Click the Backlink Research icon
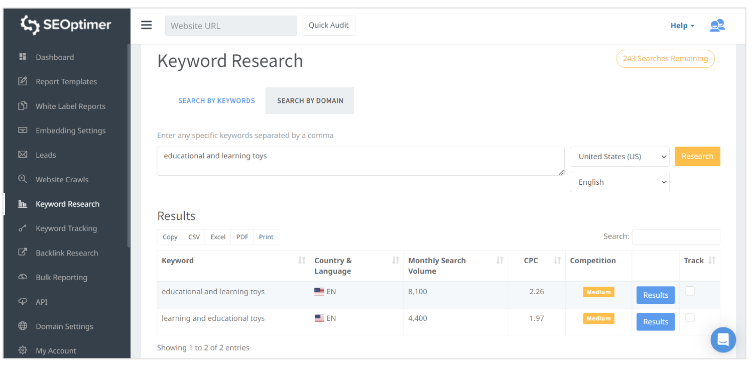The width and height of the screenshot is (753, 371). click(x=23, y=252)
